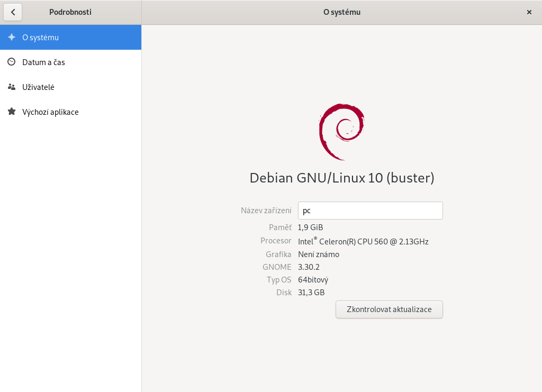
Task: Close the O systému window
Action: coord(529,13)
